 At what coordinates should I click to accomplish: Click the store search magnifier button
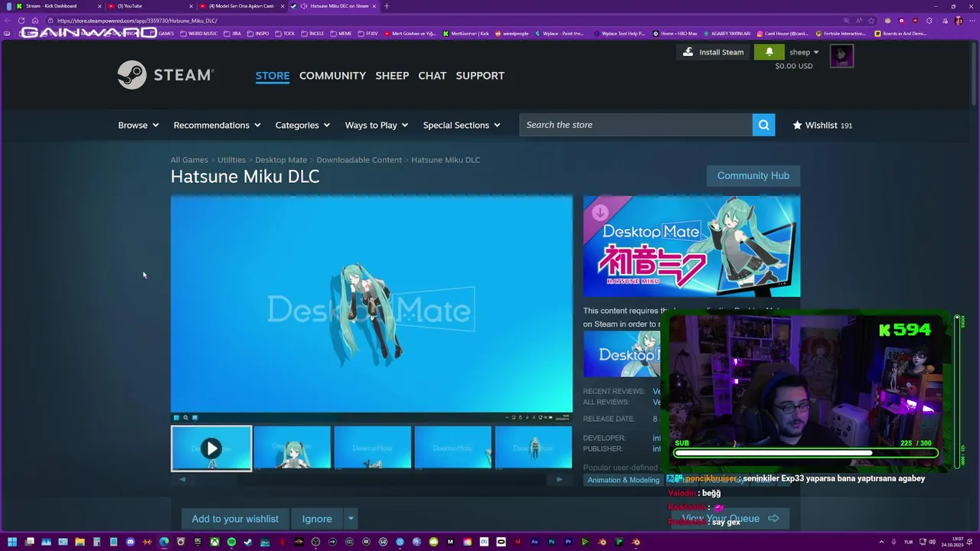763,125
